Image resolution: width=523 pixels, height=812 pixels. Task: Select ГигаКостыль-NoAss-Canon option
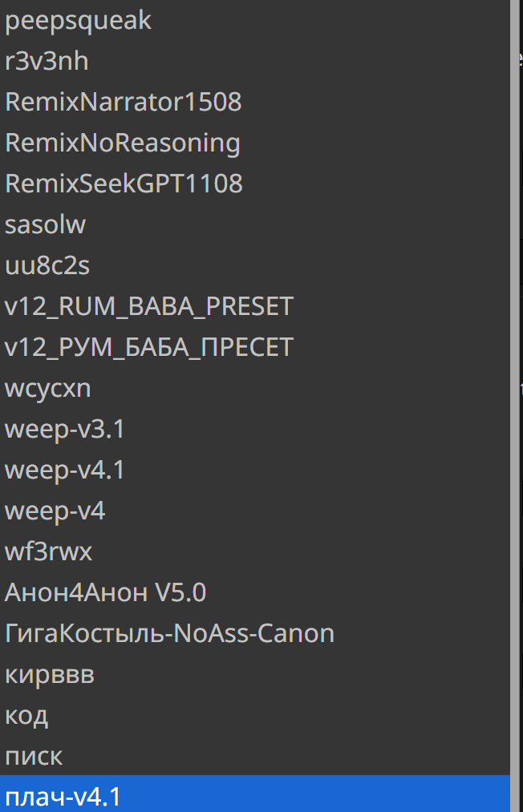pyautogui.click(x=169, y=634)
